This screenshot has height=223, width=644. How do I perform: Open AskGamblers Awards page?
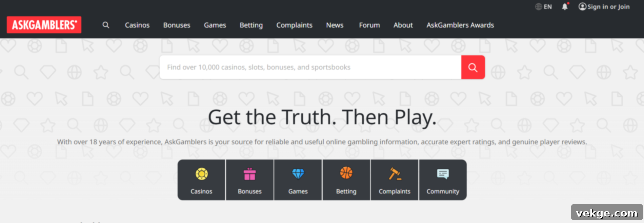460,25
